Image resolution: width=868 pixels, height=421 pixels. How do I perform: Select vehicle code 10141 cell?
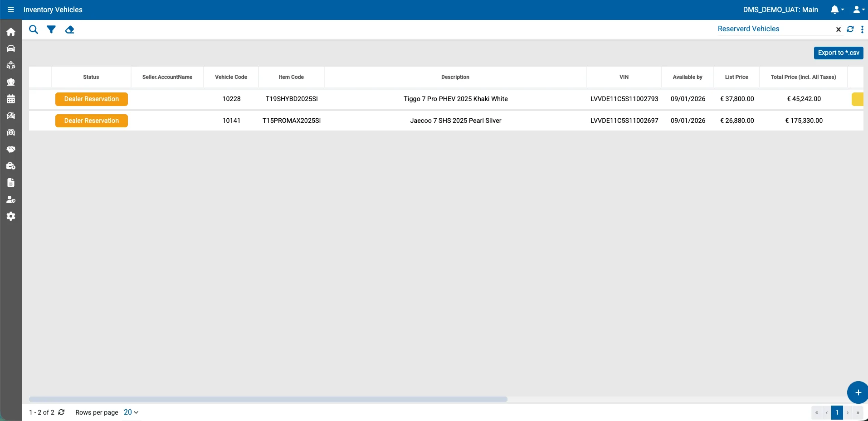[231, 121]
